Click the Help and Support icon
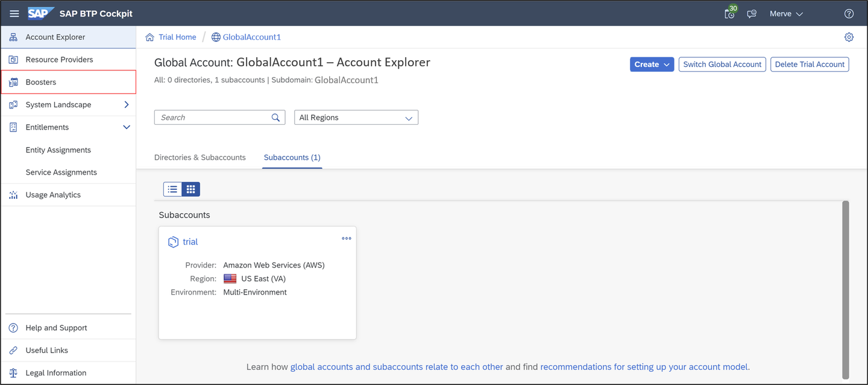This screenshot has height=385, width=868. 13,328
